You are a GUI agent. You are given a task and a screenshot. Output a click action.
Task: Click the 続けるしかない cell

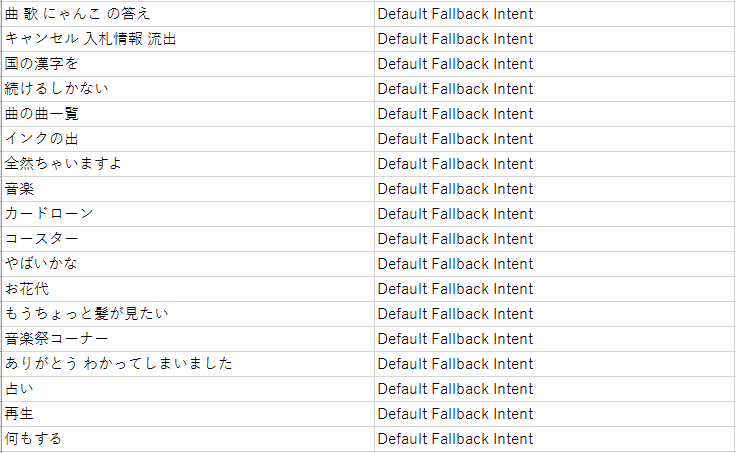click(x=188, y=89)
